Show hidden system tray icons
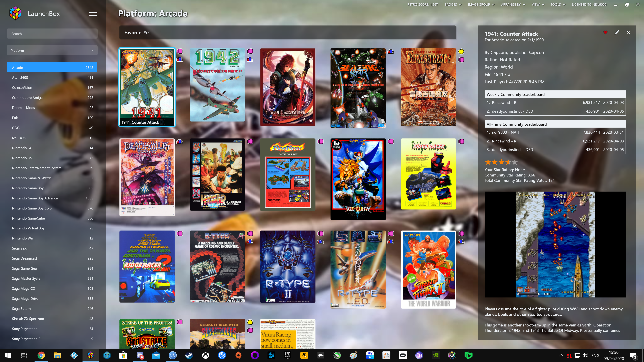The image size is (644, 362). (x=561, y=355)
